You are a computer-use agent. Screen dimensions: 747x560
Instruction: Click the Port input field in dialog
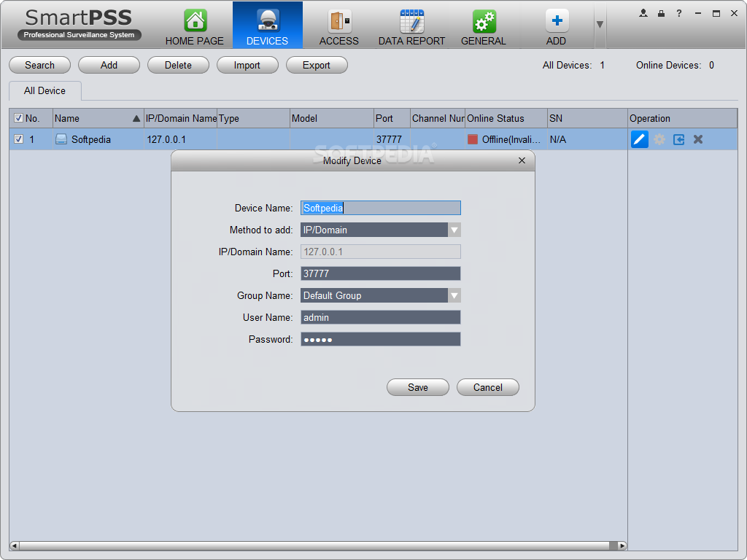click(380, 274)
